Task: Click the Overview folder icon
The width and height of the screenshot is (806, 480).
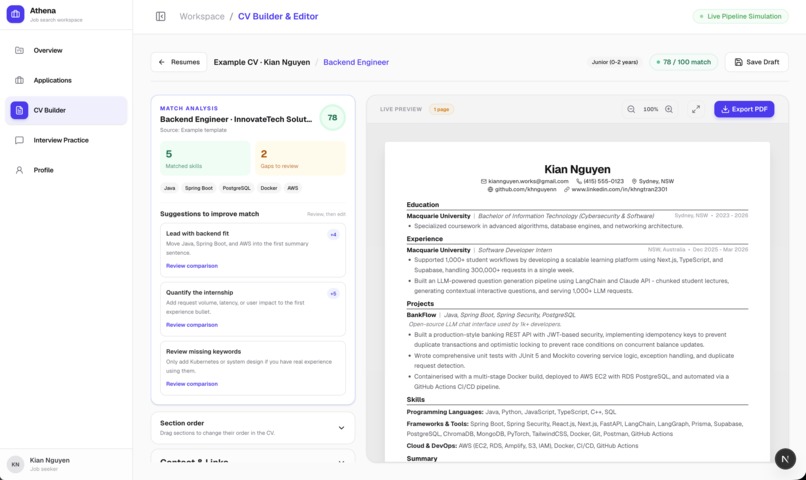Action: 20,50
